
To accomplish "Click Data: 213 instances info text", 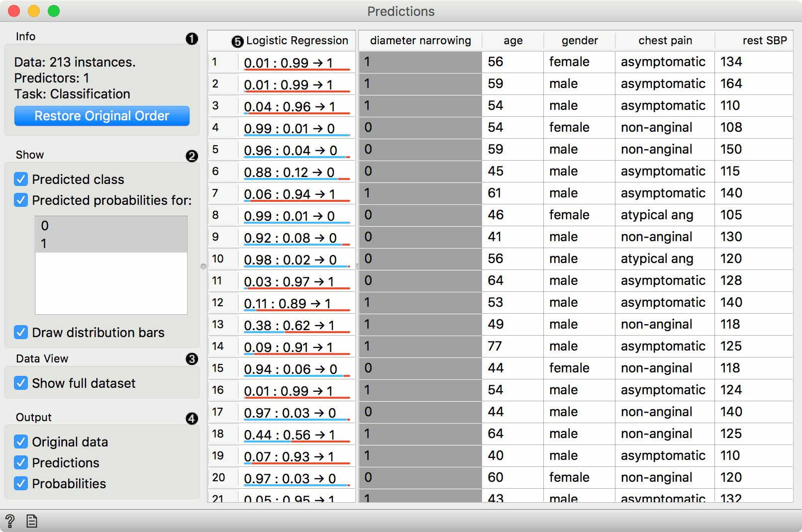I will [75, 62].
